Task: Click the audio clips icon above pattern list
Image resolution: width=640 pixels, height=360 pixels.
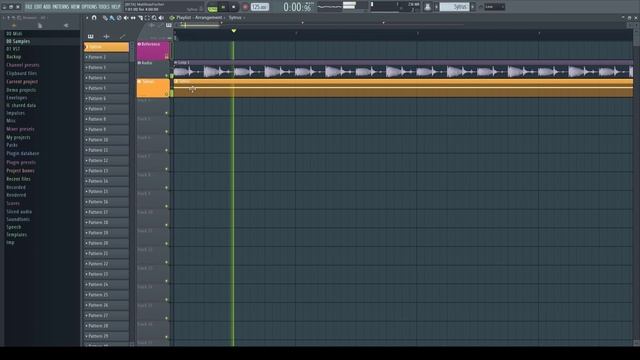Action: 106,36
